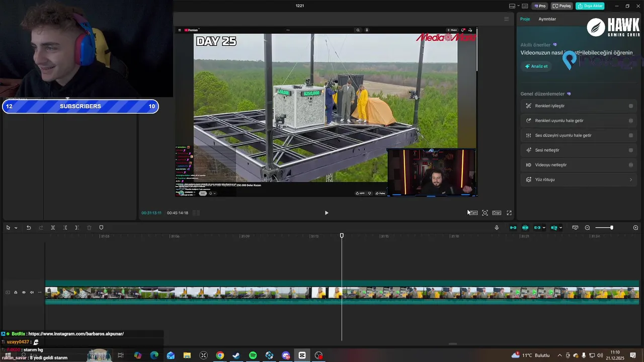Viewport: 644px width, 362px height.
Task: Click the current timecode 00:31:13:11
Action: (151, 213)
